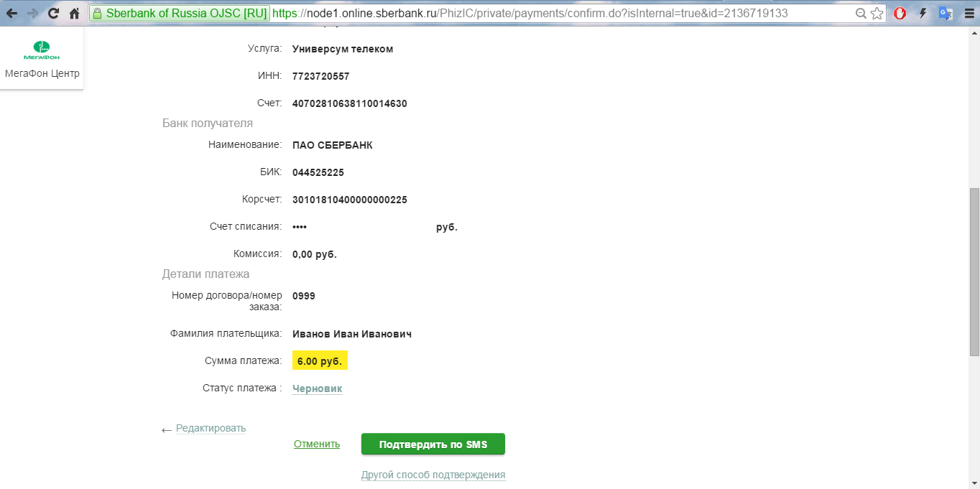Click the vertical scrollbar thumb
The height and width of the screenshot is (489, 980).
point(974,271)
